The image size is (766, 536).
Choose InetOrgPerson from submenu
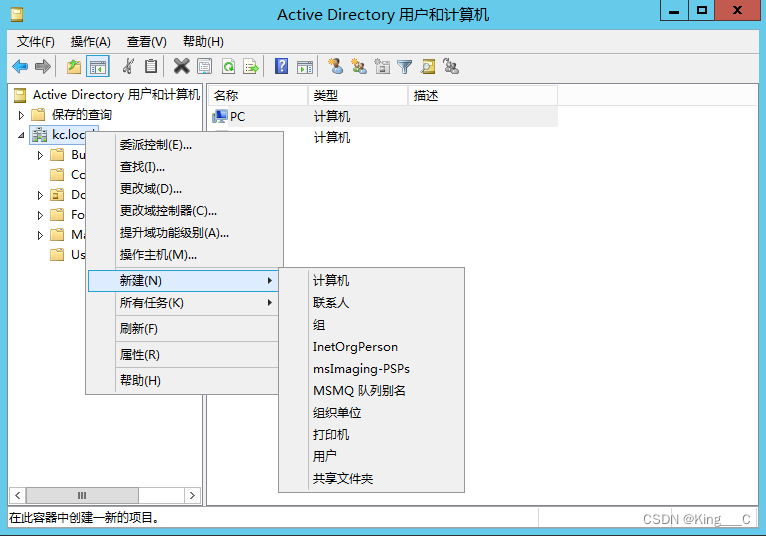coord(371,346)
